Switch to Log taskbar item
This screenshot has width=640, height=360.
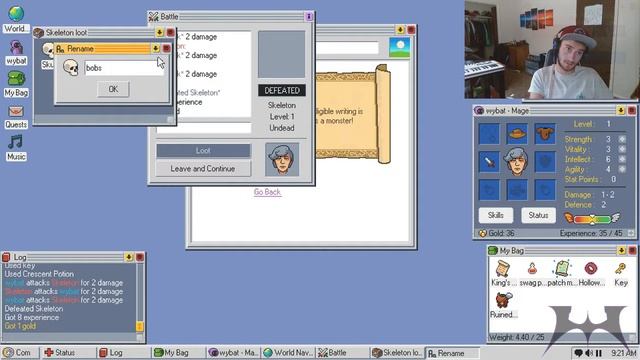[x=122, y=353]
